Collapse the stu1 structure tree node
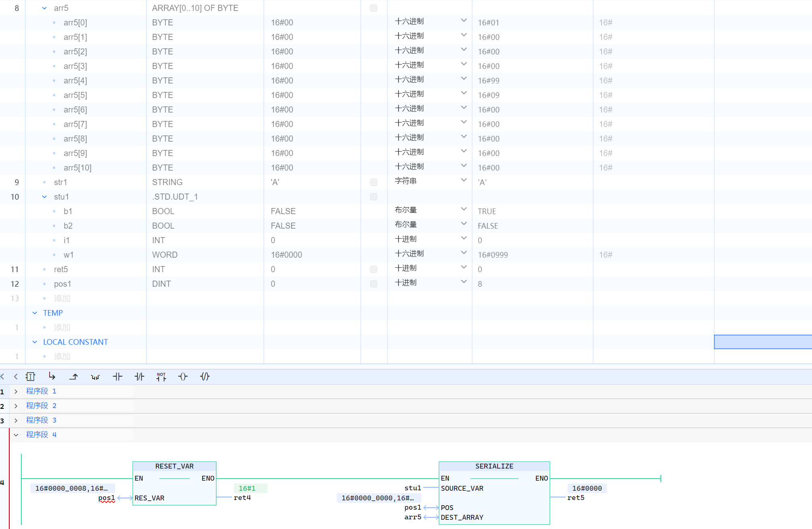812x529 pixels. pyautogui.click(x=44, y=197)
